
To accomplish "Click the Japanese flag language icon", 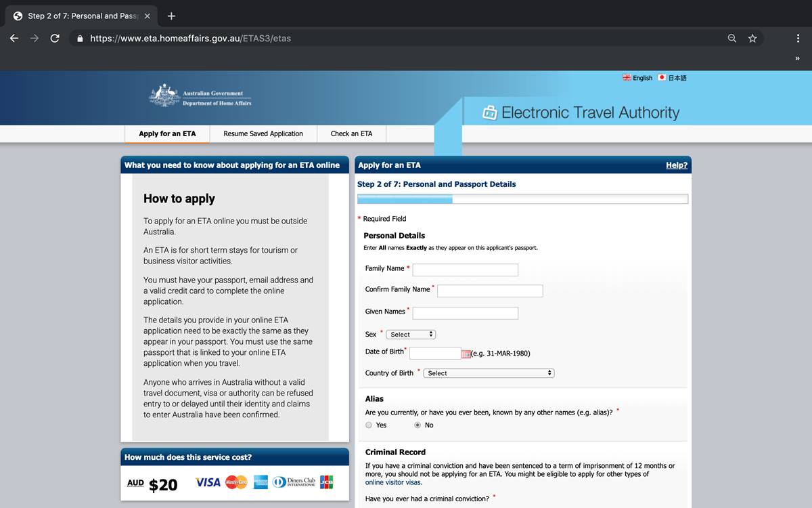I will coord(662,78).
